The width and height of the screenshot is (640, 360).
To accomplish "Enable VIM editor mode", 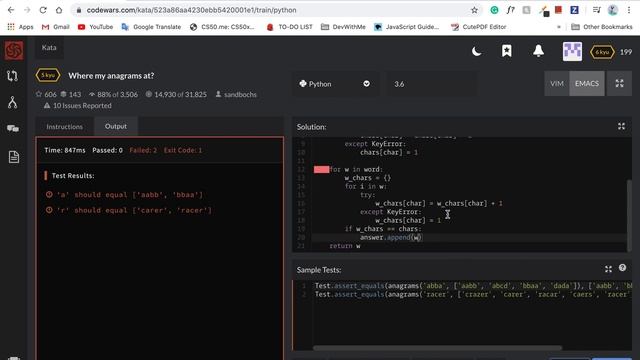I will [556, 83].
